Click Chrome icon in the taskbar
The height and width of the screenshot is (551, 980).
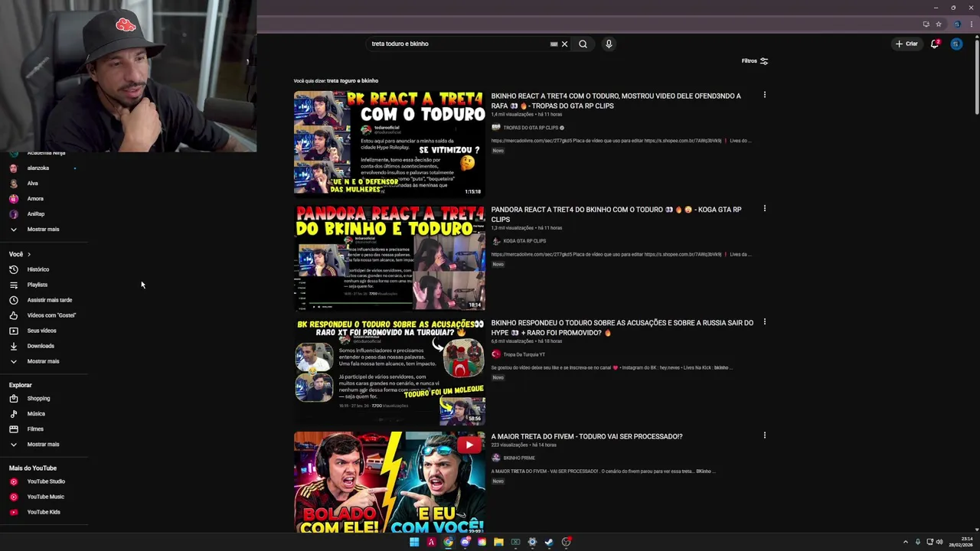pos(448,542)
